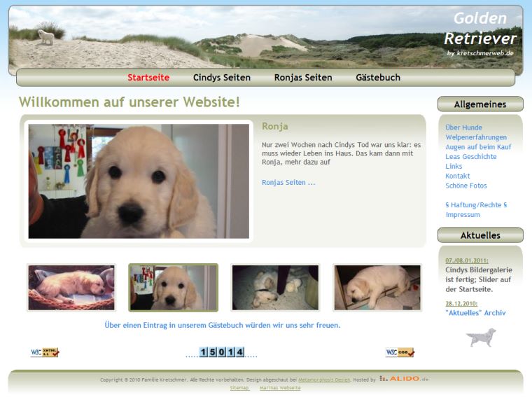Click the large Ronja puppy slider image
Image resolution: width=532 pixels, height=397 pixels.
tap(139, 181)
